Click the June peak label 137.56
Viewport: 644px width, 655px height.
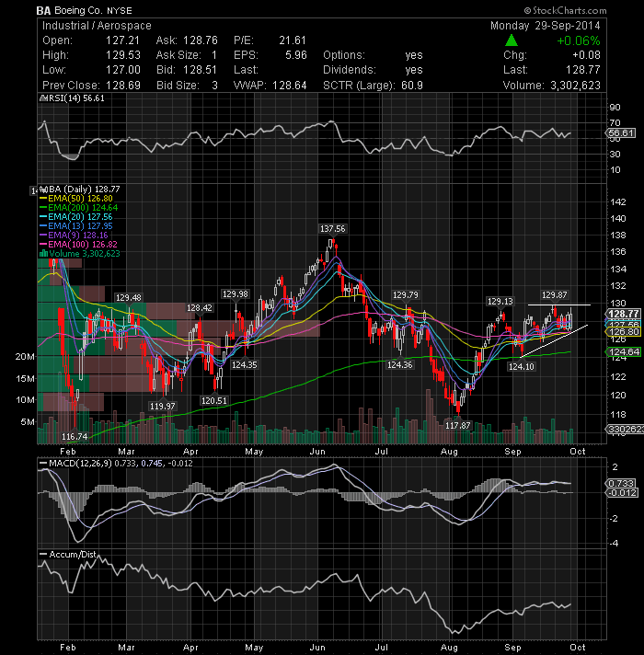coord(332,229)
